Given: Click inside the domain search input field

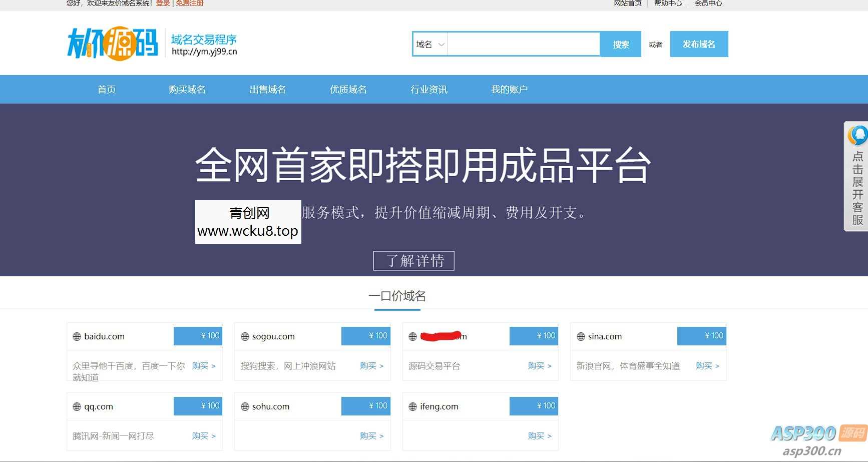Looking at the screenshot, I should 523,44.
